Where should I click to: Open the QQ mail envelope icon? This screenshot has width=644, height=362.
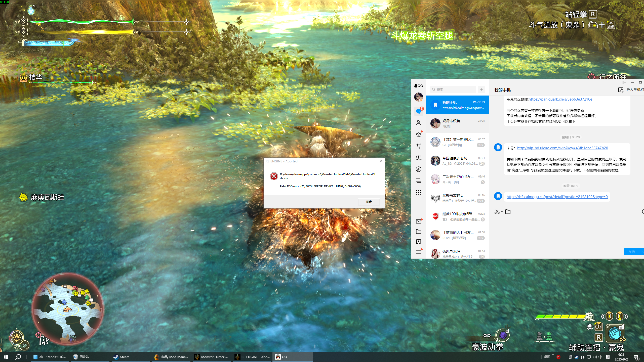point(419,221)
